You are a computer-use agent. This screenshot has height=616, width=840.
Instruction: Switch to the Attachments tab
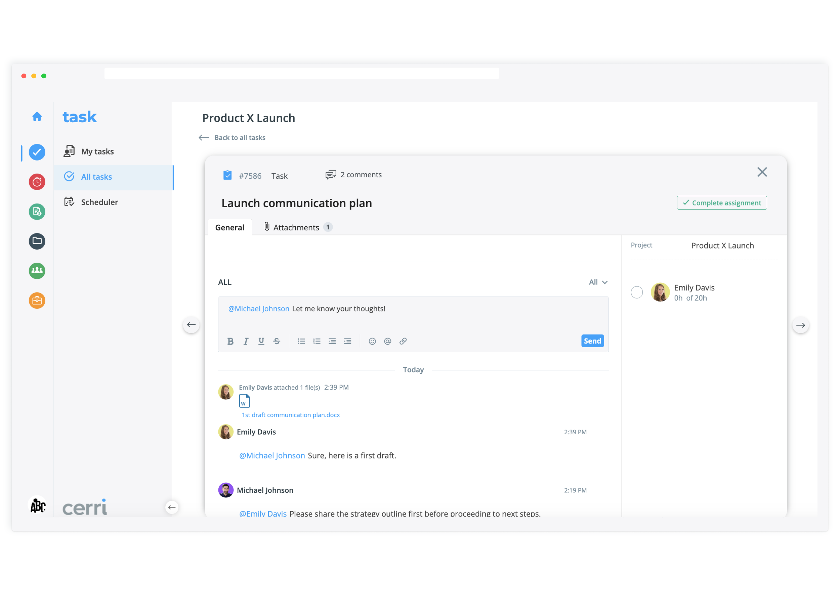coord(296,227)
